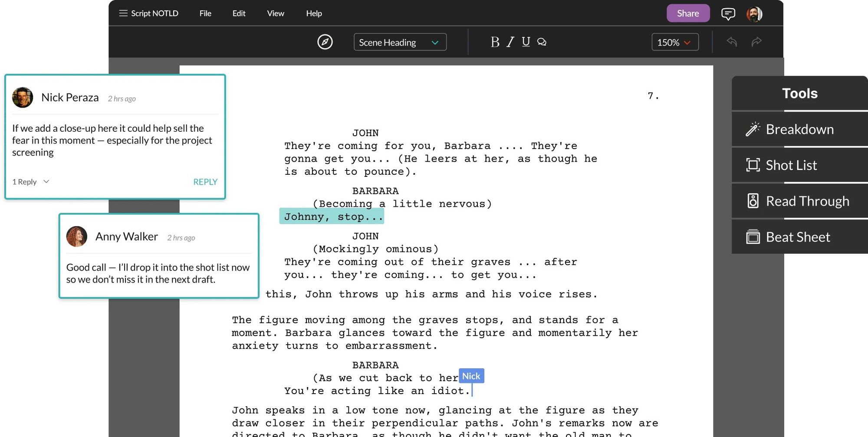Toggle underline formatting

click(526, 42)
